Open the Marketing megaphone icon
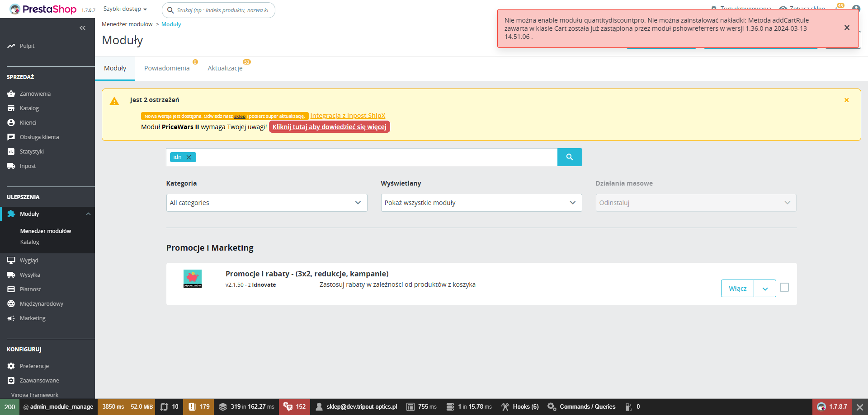This screenshot has width=868, height=415. click(11, 318)
